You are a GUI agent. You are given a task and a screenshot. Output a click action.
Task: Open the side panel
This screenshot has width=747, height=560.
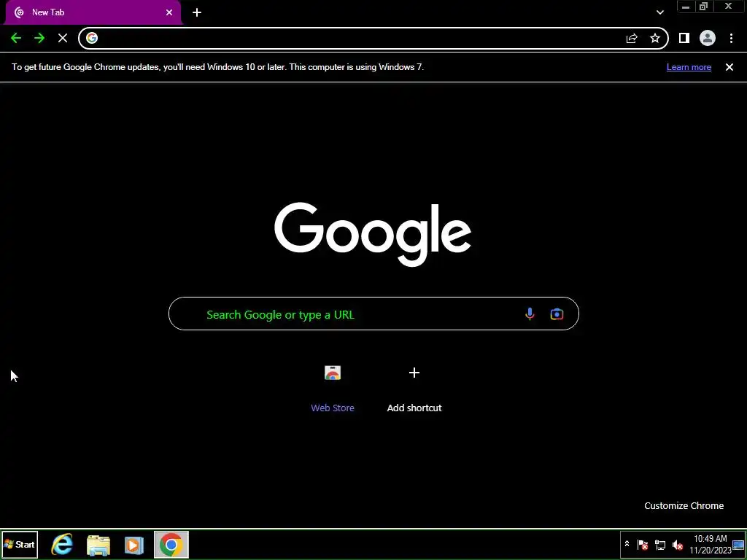684,38
